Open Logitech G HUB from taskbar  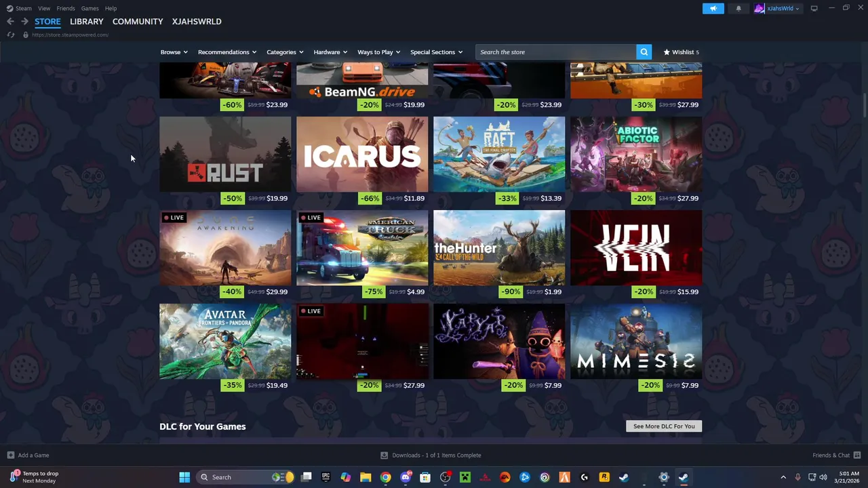584,477
